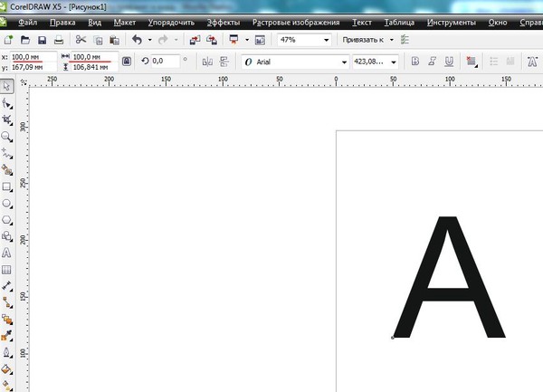
Task: Click the rotation angle field 0,0
Action: pyautogui.click(x=165, y=62)
